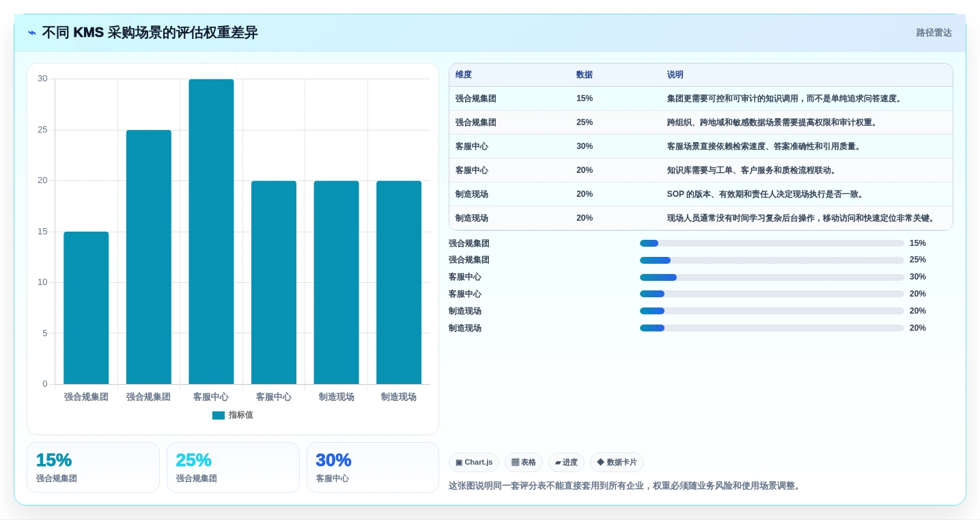This screenshot has width=980, height=520.
Task: Click the y-axis label 0
Action: point(45,384)
